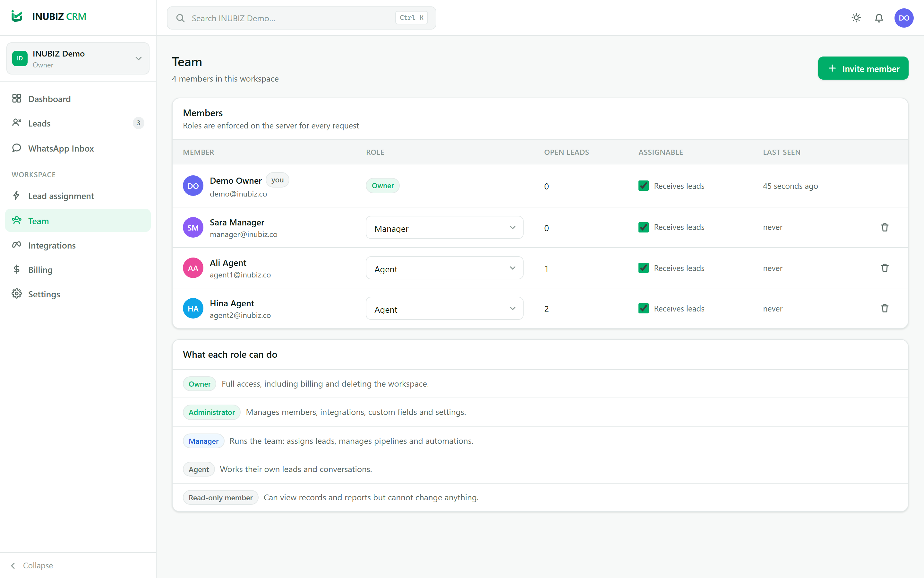Uncheck Receives leads for Ali Agent
Image resolution: width=924 pixels, height=578 pixels.
[x=643, y=268]
